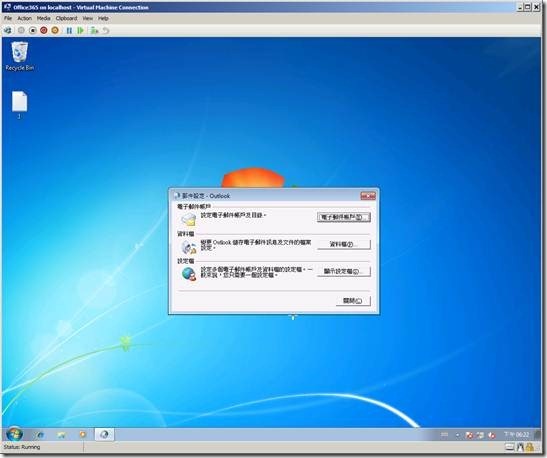Select the Recycle Bin desktop icon
Screen dimensions: 547x458
(x=20, y=56)
